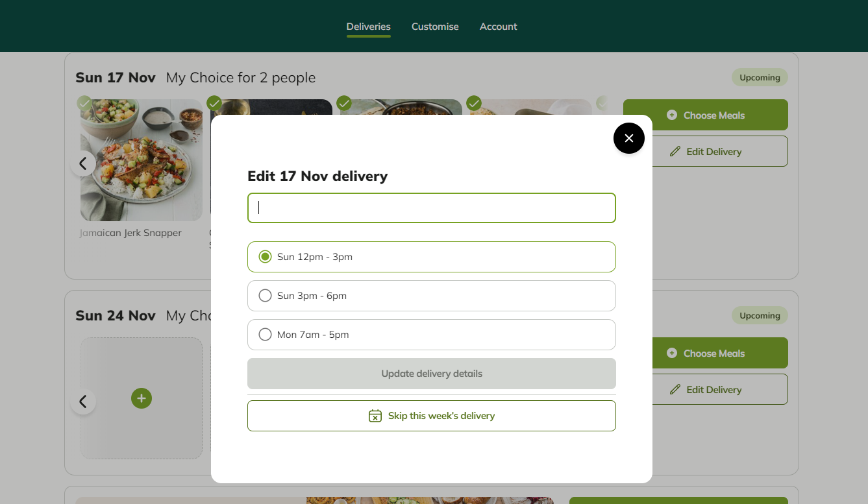Image resolution: width=868 pixels, height=504 pixels.
Task: Click checkmark icon on Jamaican Jerk Snapper
Action: pos(84,103)
